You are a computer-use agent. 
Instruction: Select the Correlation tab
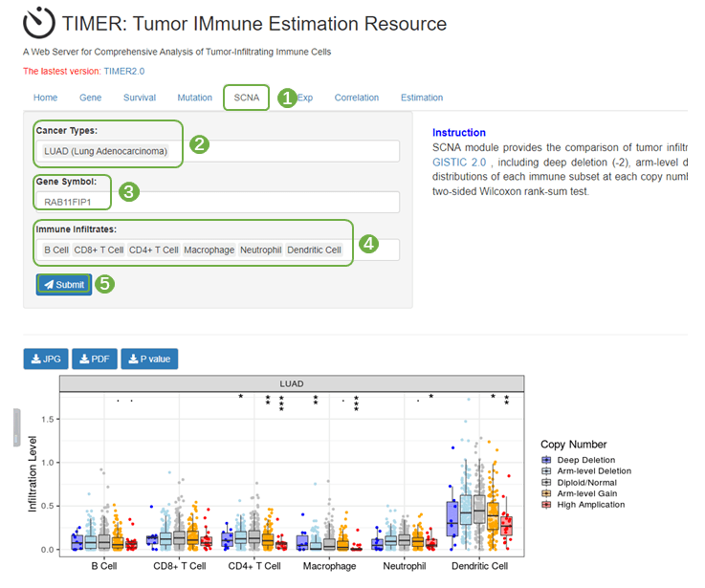pos(356,98)
